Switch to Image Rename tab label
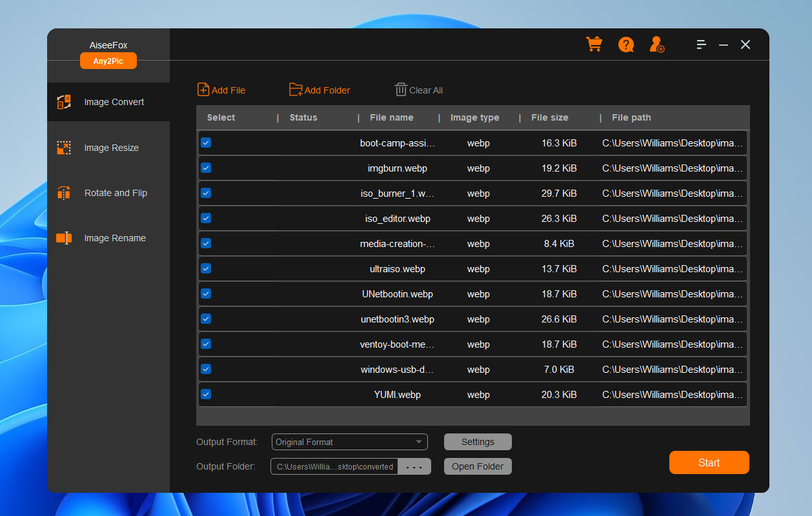The width and height of the screenshot is (812, 516). click(x=115, y=238)
